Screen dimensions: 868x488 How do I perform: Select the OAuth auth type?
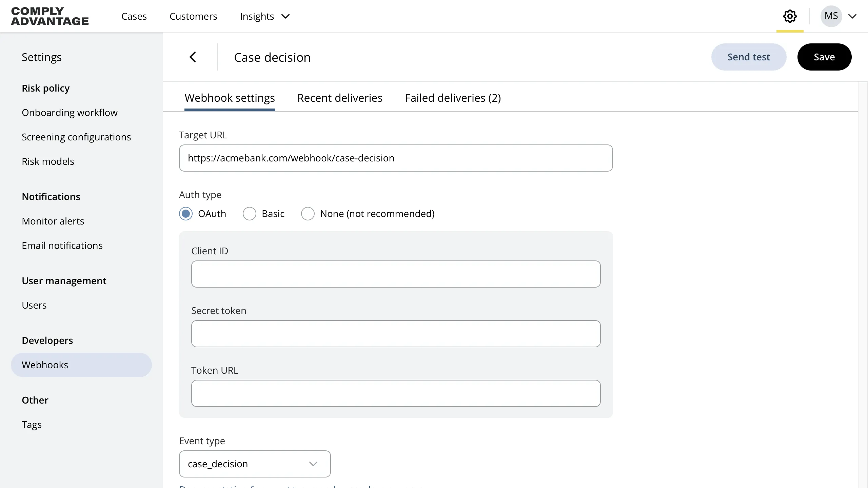(x=186, y=213)
